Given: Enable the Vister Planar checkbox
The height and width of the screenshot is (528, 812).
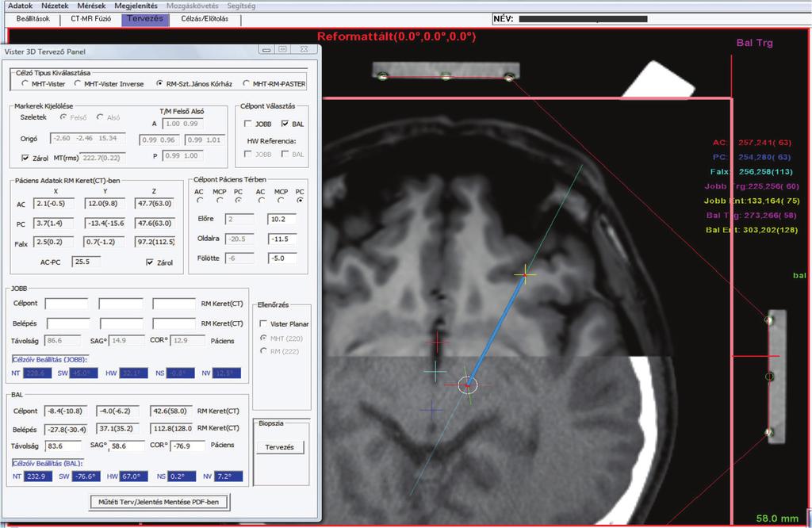Looking at the screenshot, I should (x=263, y=323).
